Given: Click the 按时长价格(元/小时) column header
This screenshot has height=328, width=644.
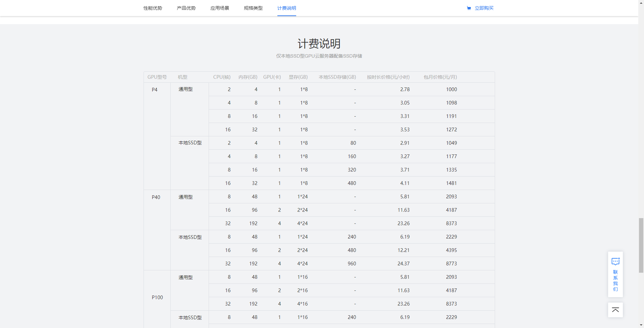Looking at the screenshot, I should [388, 77].
